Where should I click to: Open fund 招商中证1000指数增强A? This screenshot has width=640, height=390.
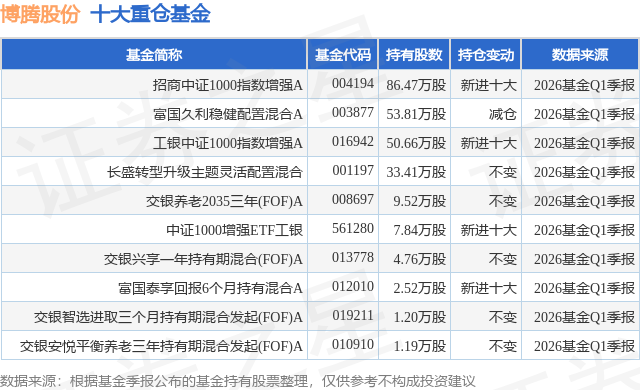(228, 85)
